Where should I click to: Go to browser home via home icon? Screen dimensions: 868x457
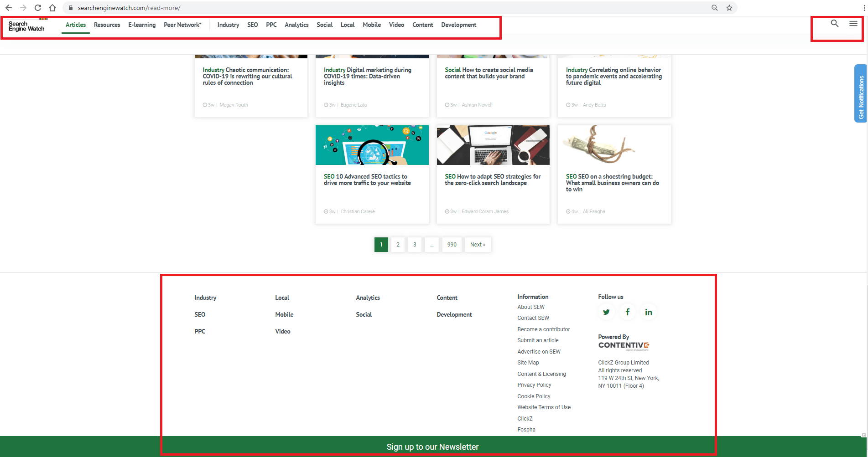coord(52,8)
